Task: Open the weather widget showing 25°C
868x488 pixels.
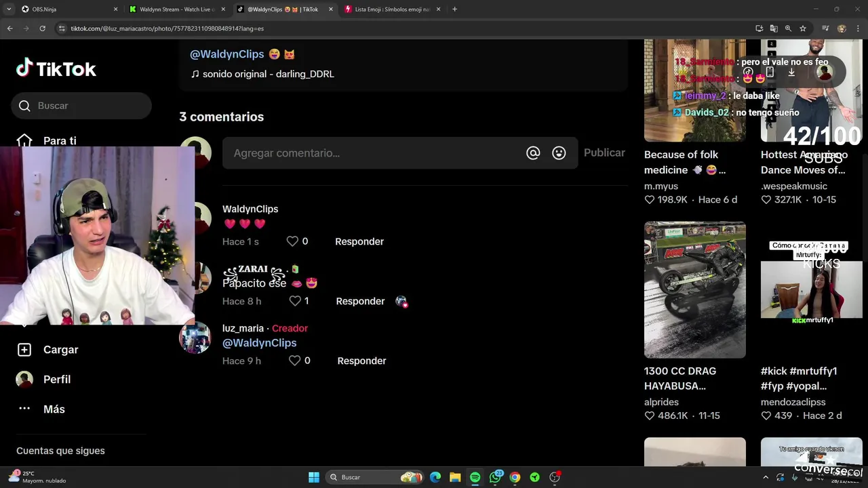Action: click(x=38, y=476)
